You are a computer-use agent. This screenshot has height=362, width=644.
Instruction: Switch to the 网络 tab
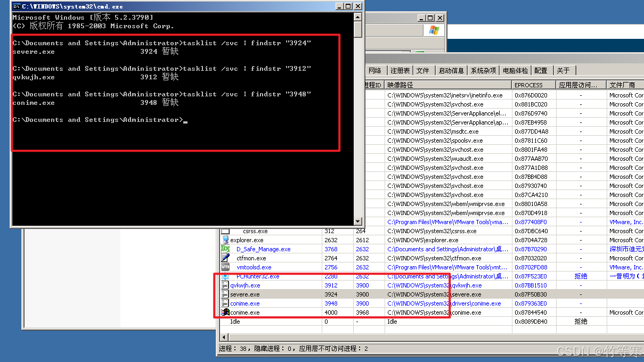[375, 71]
